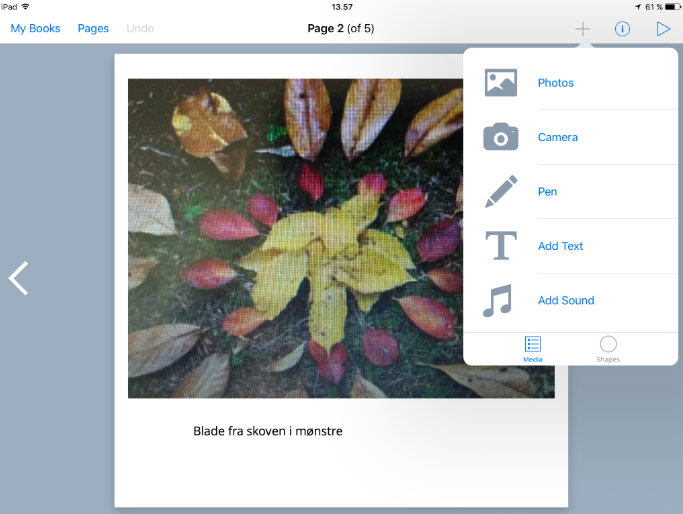Tap the Undo button

click(x=140, y=28)
